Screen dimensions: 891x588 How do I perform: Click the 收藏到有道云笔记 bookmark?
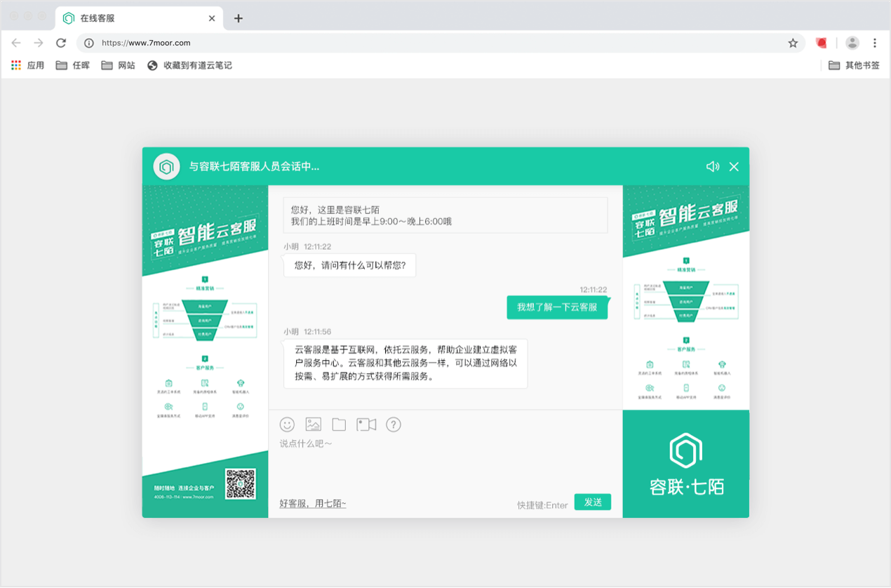(x=189, y=65)
